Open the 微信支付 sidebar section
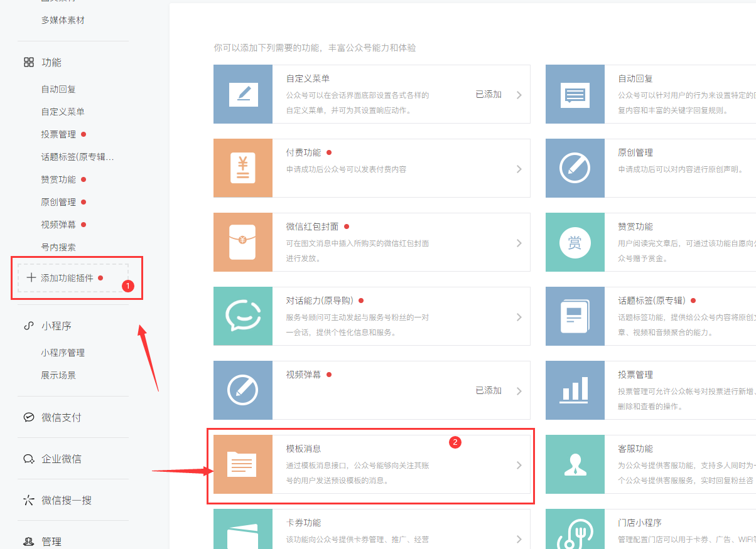756x549 pixels. (x=62, y=417)
